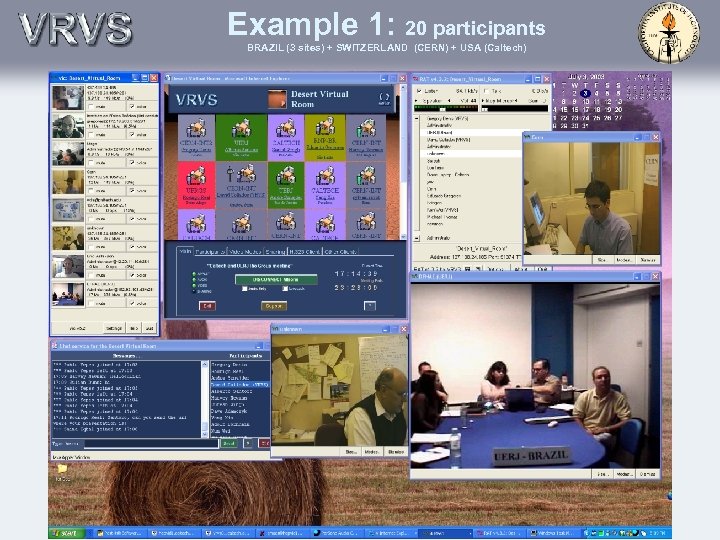Click Size in the unknown video window
The height and width of the screenshot is (540, 720).
(x=351, y=452)
